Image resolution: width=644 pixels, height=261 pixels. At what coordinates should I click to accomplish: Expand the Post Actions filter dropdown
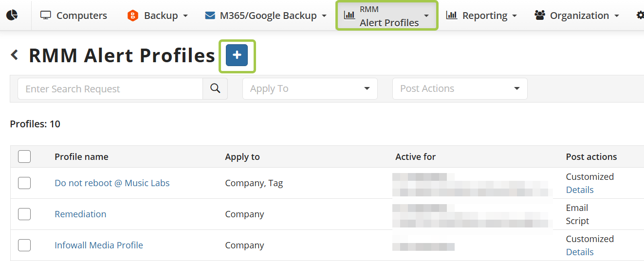pos(460,88)
